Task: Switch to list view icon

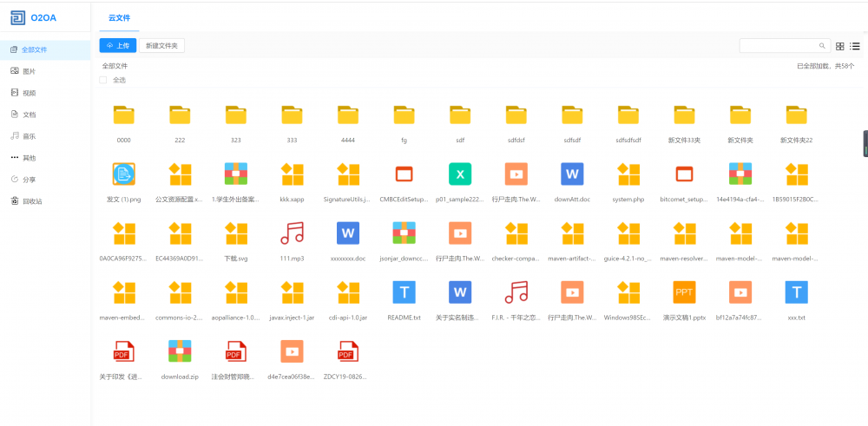Action: tap(855, 47)
